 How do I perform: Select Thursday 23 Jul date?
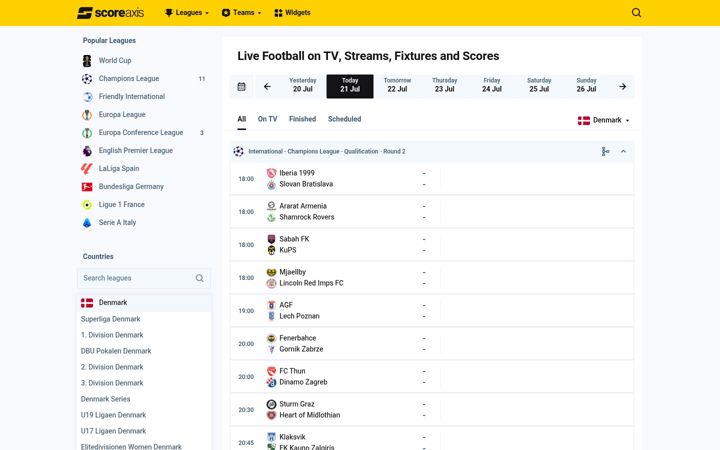444,86
